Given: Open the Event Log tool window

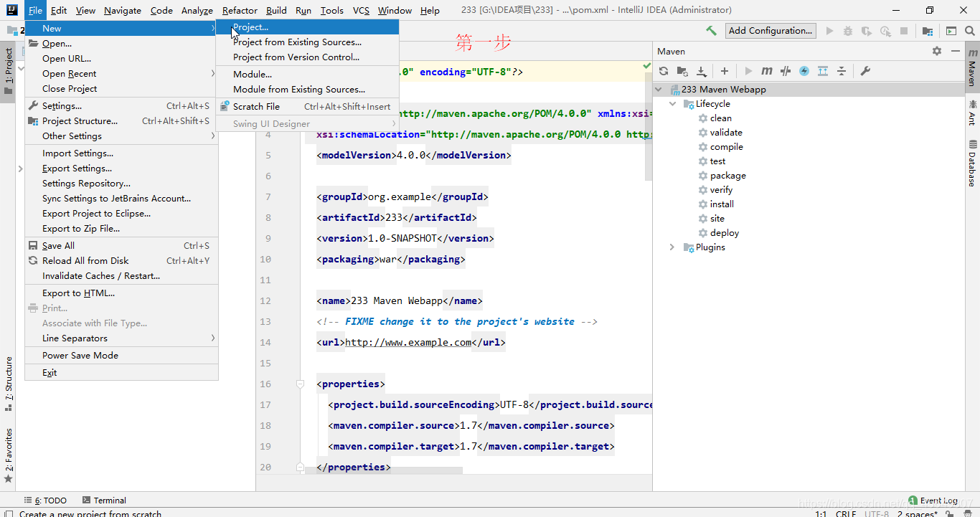Looking at the screenshot, I should [x=933, y=501].
